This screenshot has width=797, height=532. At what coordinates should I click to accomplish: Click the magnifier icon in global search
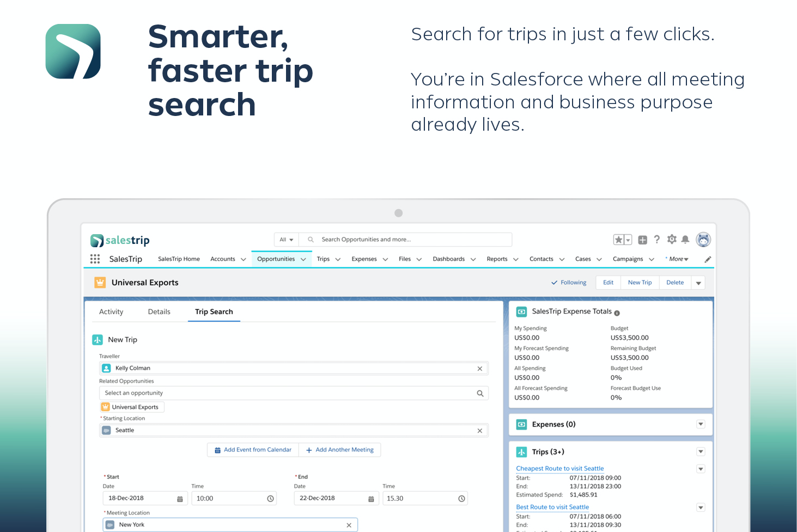[x=311, y=240]
